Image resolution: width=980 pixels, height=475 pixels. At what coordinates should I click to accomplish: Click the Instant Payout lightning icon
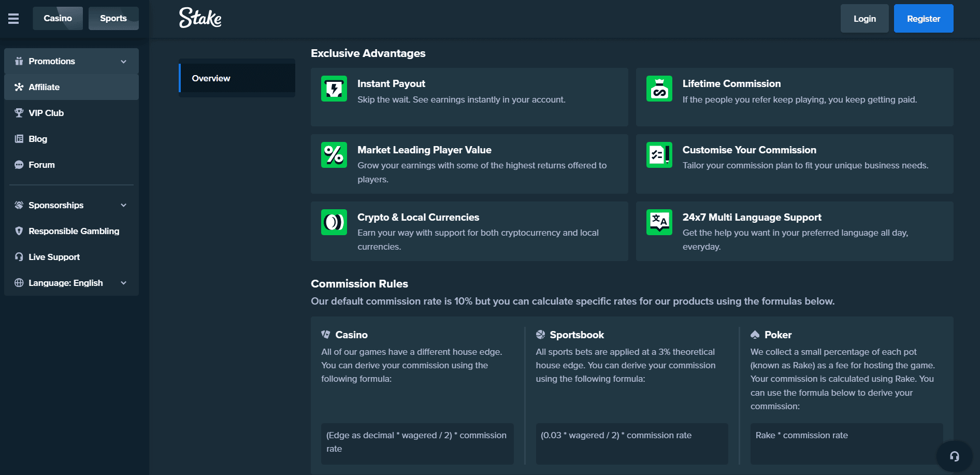click(x=334, y=89)
